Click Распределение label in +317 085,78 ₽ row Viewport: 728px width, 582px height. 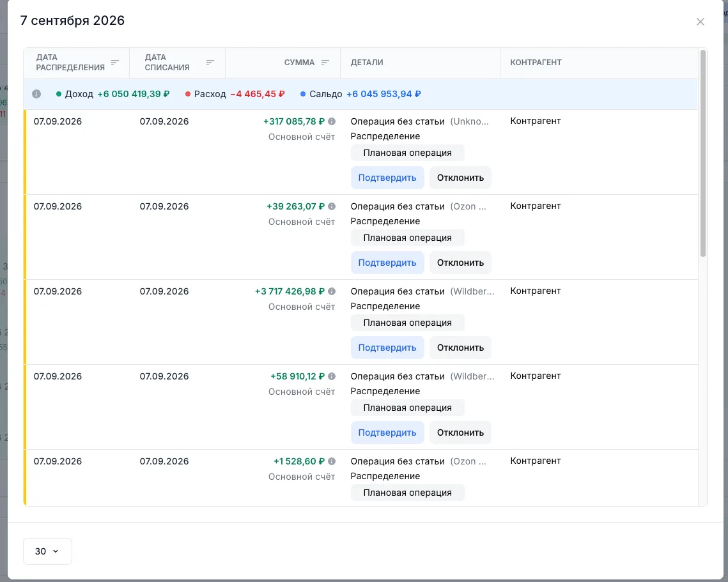(385, 136)
